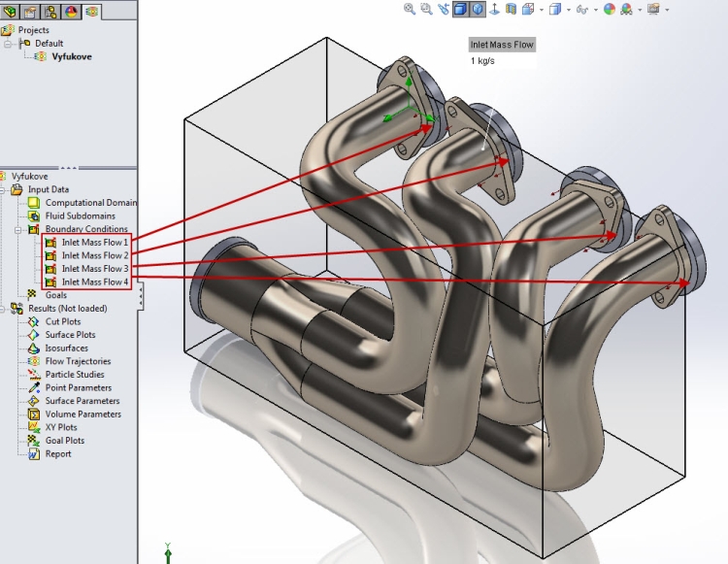Select Inlet Mass Flow 4
Viewport: 728px width, 564px height.
[x=95, y=282]
